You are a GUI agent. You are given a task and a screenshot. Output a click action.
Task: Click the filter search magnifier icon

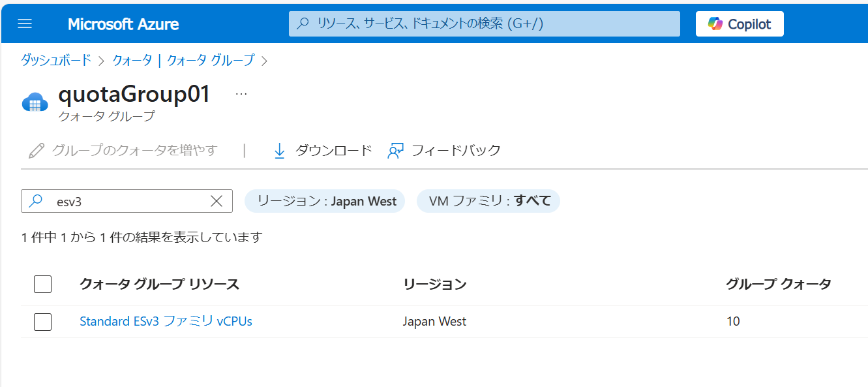pos(37,201)
